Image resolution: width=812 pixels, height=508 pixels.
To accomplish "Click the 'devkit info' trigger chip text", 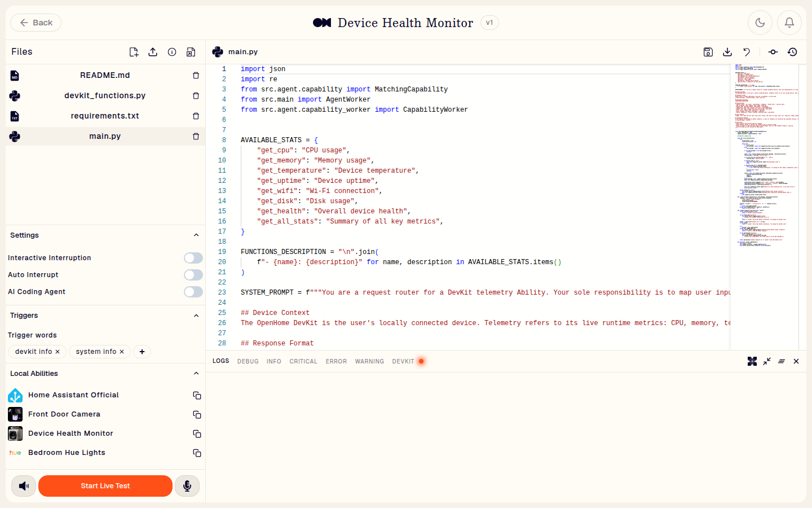I will click(33, 352).
